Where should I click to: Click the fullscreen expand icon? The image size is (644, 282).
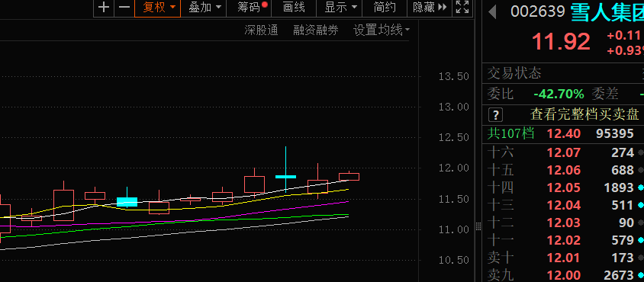point(462,8)
